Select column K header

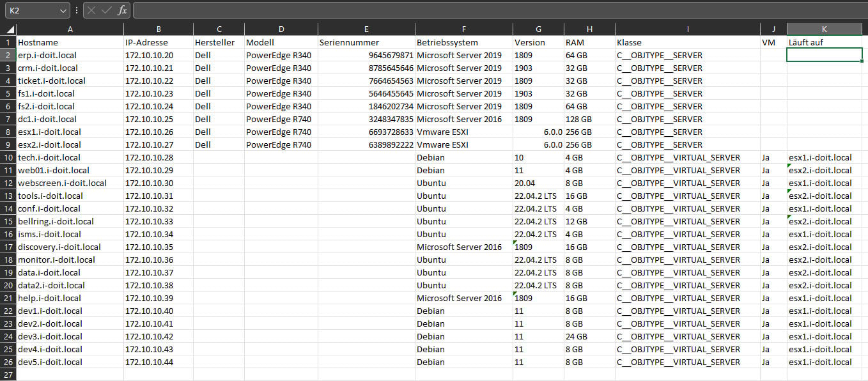pyautogui.click(x=825, y=29)
